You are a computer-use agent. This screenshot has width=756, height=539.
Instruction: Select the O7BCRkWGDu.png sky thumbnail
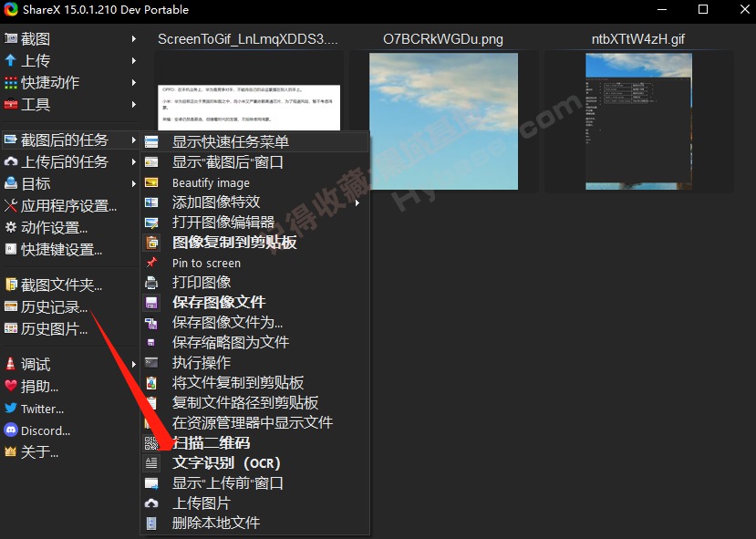pos(443,121)
